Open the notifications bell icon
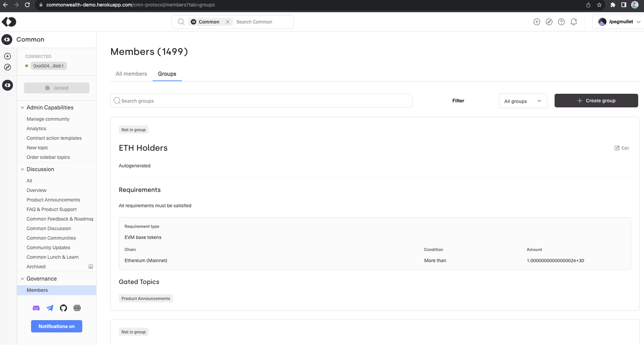Image resolution: width=644 pixels, height=345 pixels. click(x=574, y=22)
